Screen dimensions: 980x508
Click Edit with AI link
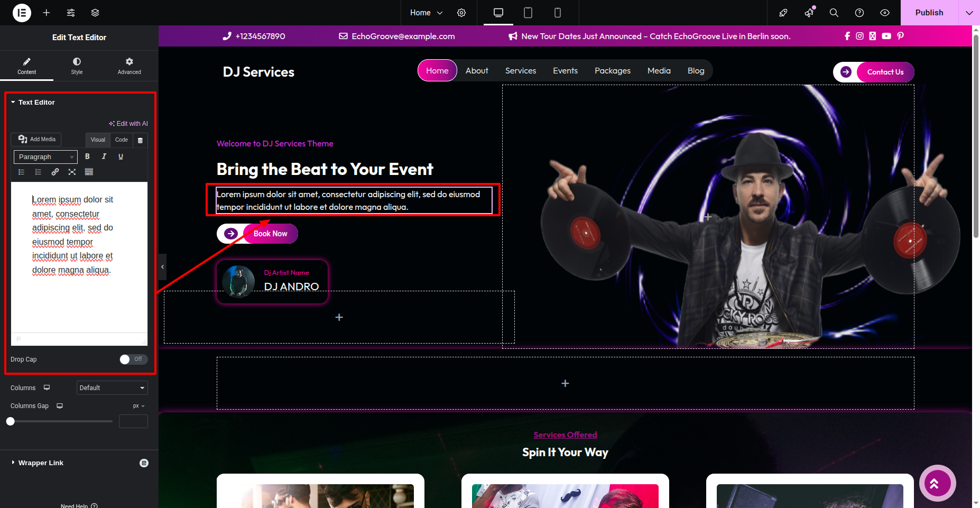tap(128, 124)
